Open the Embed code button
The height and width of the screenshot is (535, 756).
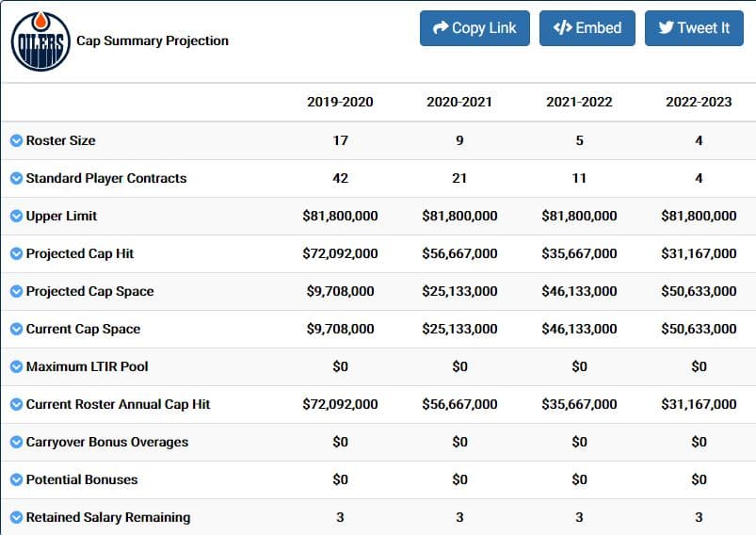(x=587, y=28)
